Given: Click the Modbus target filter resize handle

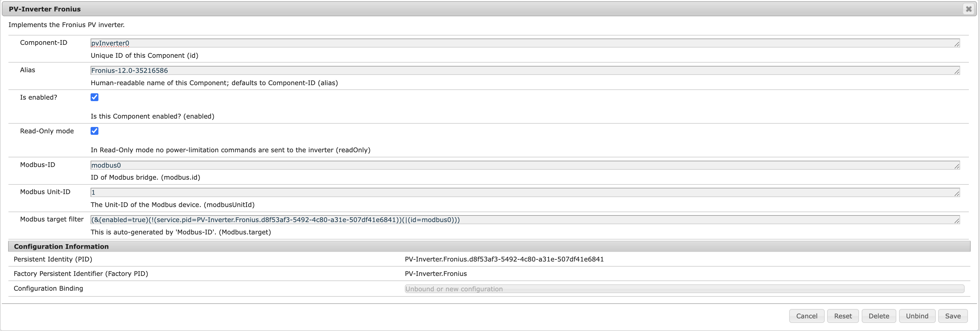Looking at the screenshot, I should (957, 221).
